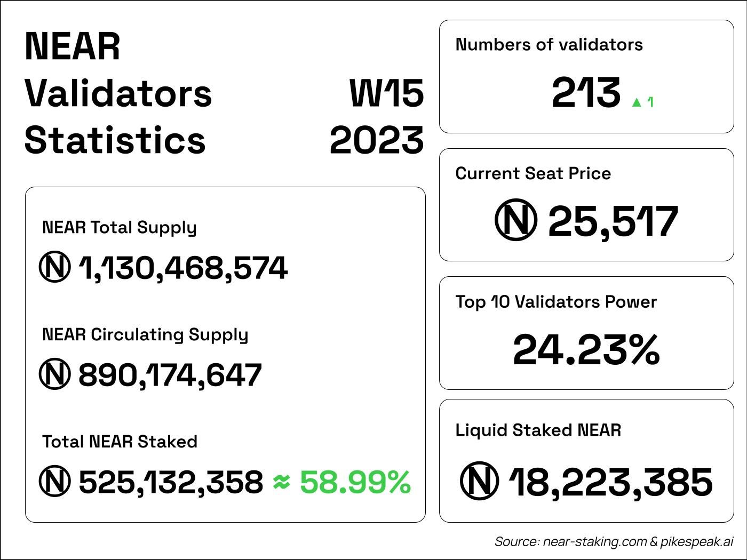Click NEAR icon beside Total Supply value
The height and width of the screenshot is (560, 747).
click(54, 268)
